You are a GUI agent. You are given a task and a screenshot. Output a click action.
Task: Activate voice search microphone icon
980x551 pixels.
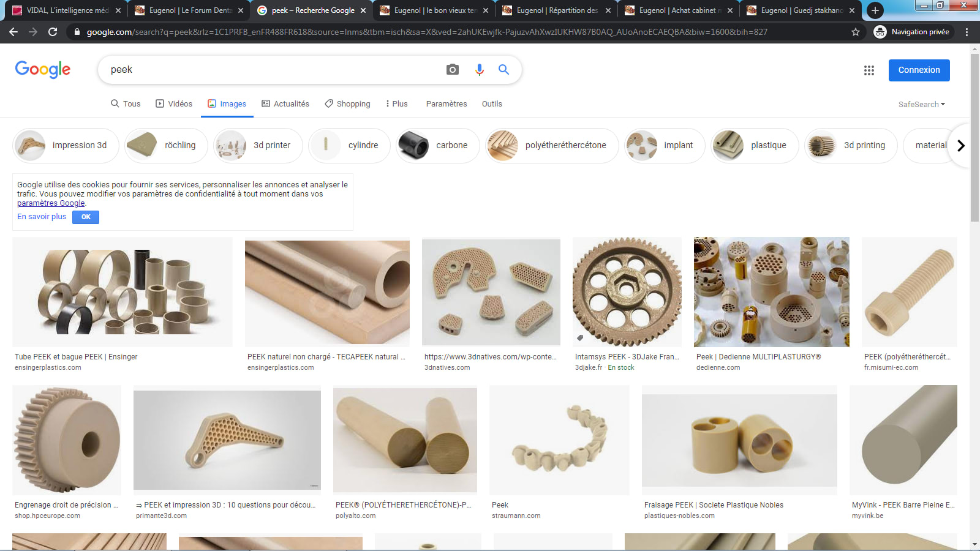479,70
